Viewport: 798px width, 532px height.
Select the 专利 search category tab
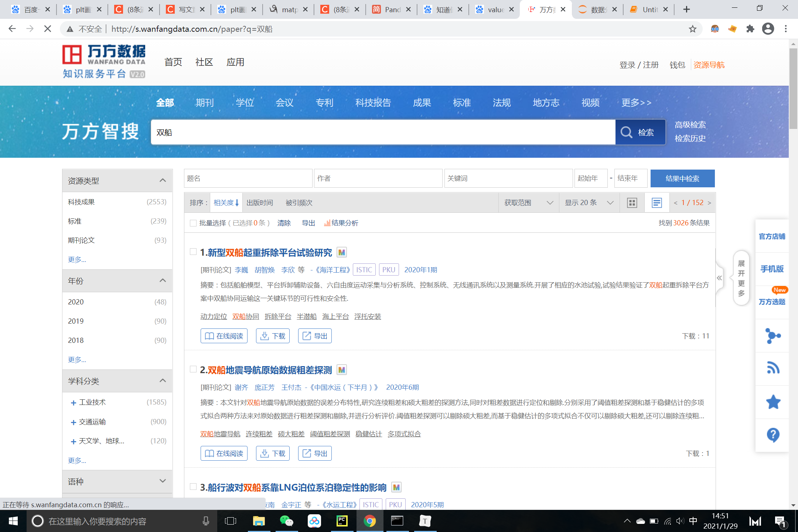pos(324,103)
